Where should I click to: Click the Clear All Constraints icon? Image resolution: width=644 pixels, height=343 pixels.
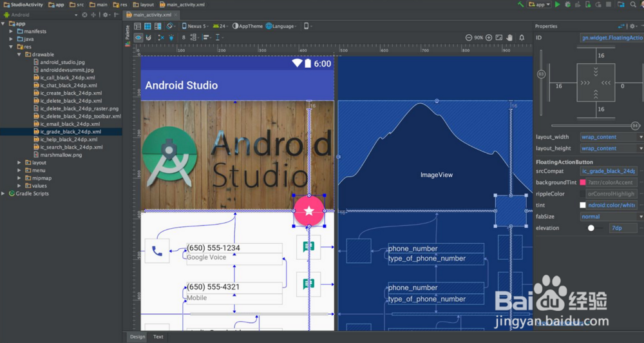(x=161, y=37)
